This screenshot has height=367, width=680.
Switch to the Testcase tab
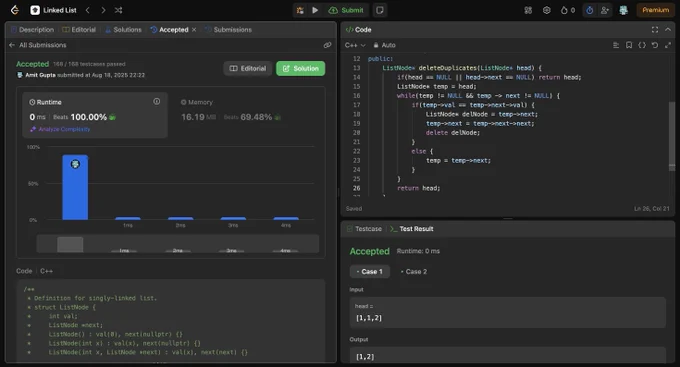tap(364, 229)
